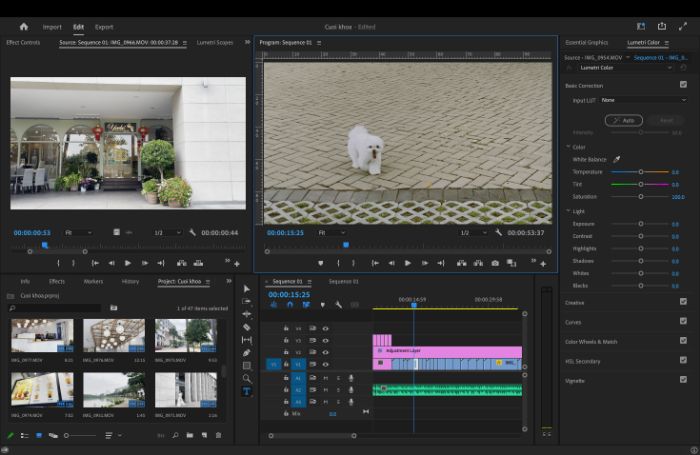Viewport: 700px width, 455px height.
Task: Open Source monitor settings wrench
Action: point(192,233)
